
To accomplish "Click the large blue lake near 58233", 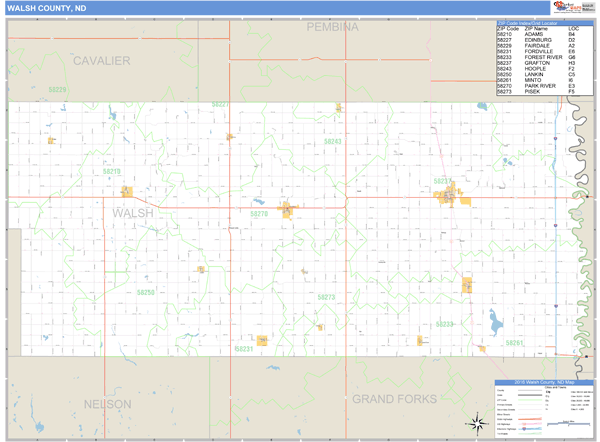I will pos(492,323).
